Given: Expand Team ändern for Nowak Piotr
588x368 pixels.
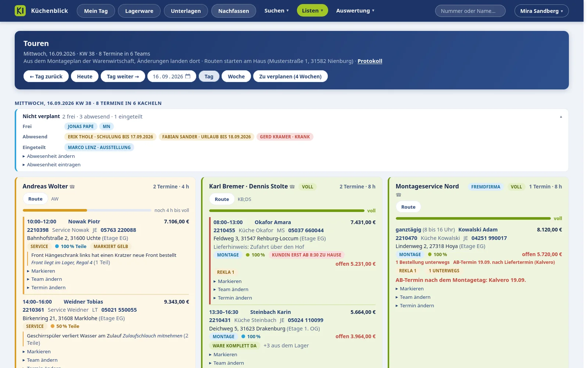Looking at the screenshot, I should tap(44, 279).
